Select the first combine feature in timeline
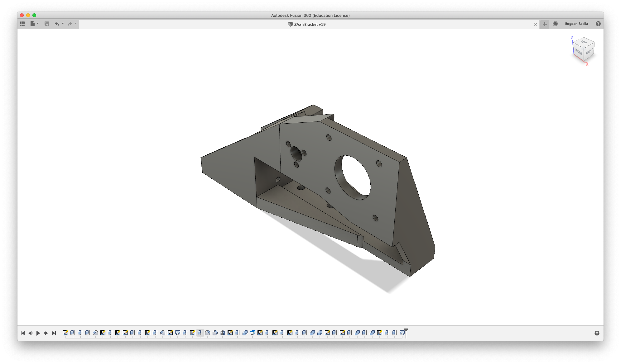This screenshot has width=621, height=364. [x=245, y=333]
